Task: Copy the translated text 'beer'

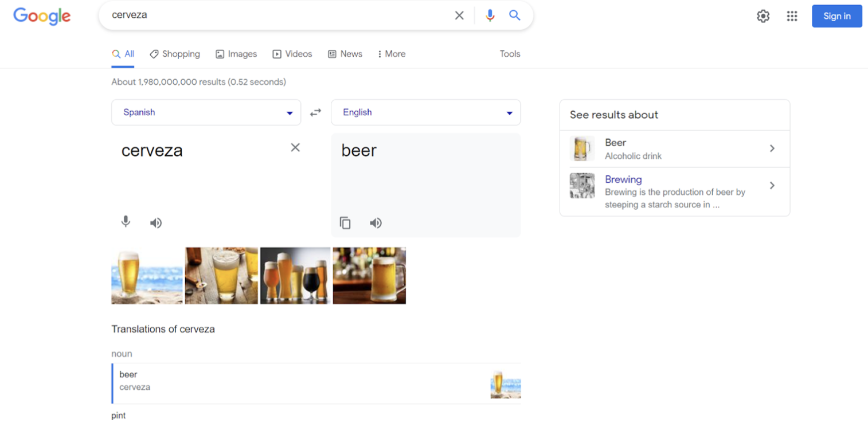Action: click(345, 223)
